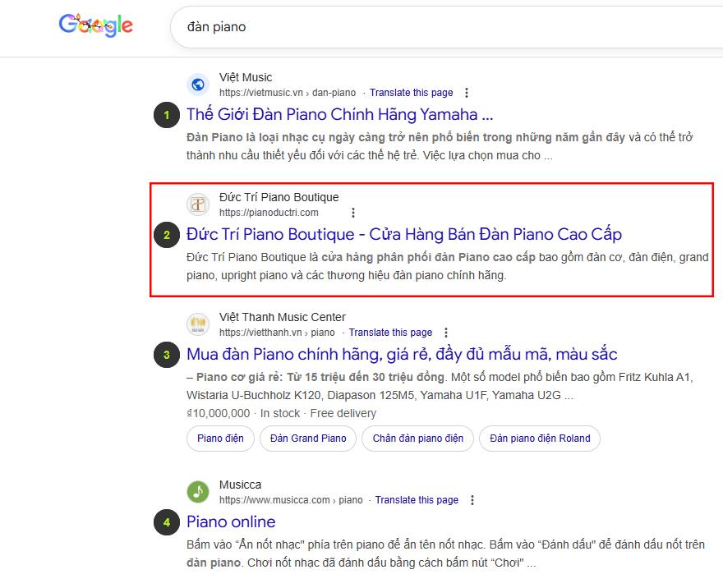
Task: Click the Việt Thanh Music Center favicon
Action: tap(198, 324)
